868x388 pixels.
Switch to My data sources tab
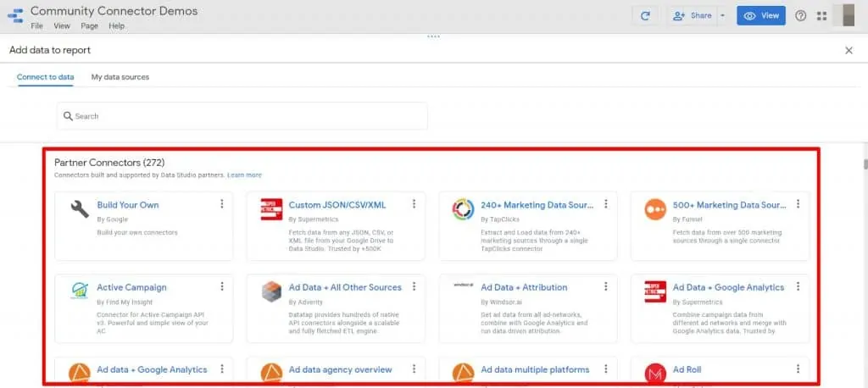pos(120,77)
